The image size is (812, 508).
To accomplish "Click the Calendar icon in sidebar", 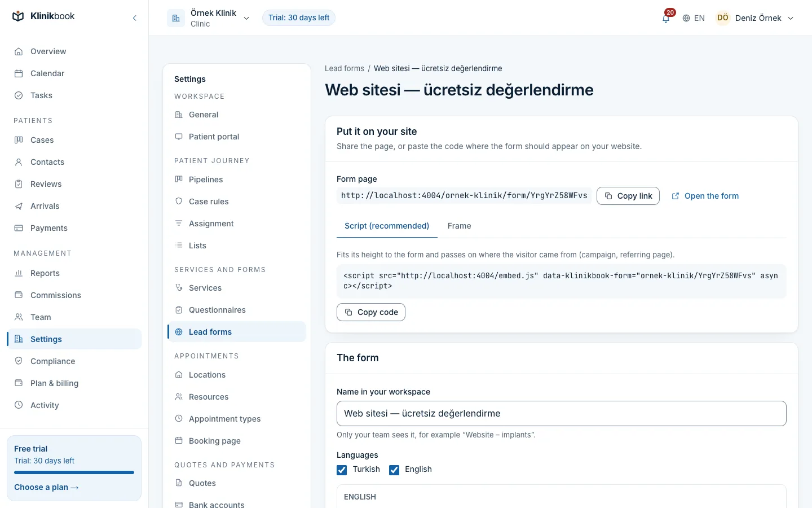I will pos(19,73).
